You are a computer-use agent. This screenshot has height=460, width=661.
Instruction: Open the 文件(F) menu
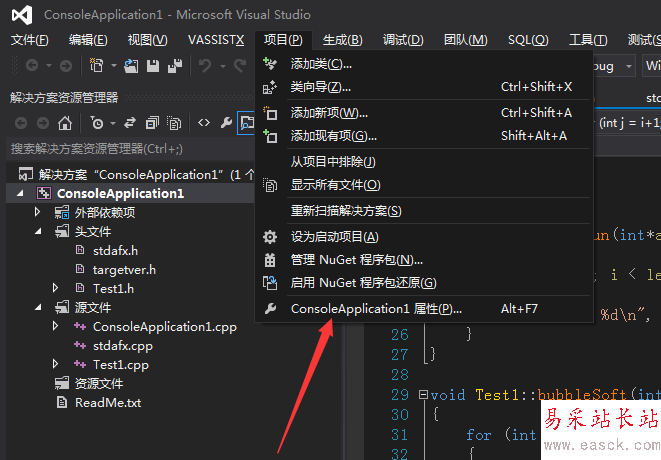[30, 40]
